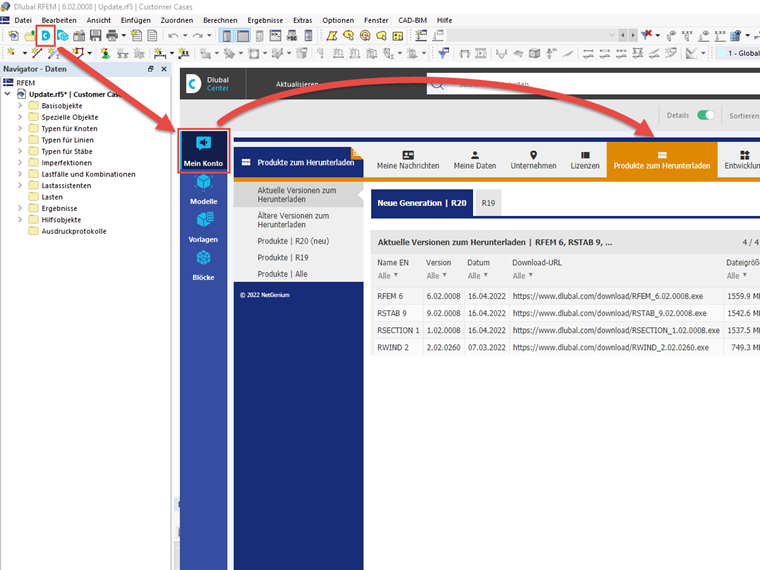Toggle the Details switch

point(706,115)
